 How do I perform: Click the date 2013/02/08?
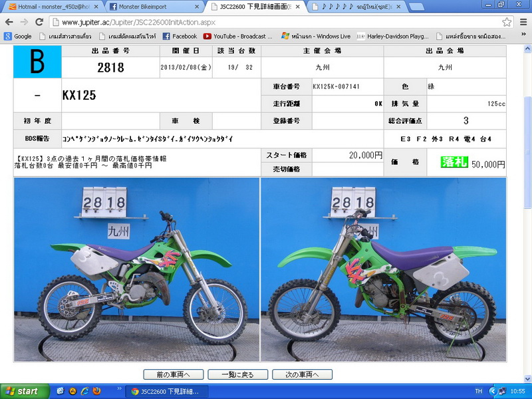coord(186,67)
